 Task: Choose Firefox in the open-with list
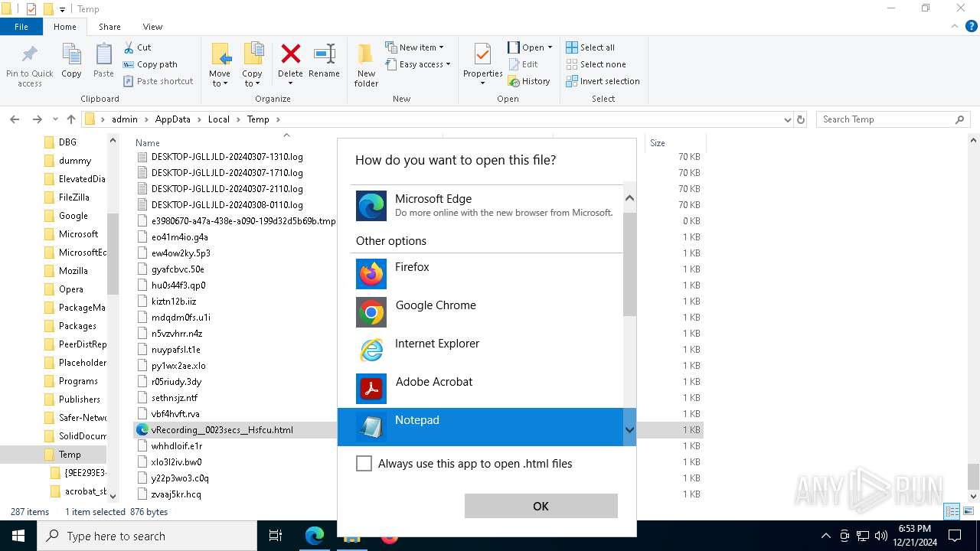[481, 273]
